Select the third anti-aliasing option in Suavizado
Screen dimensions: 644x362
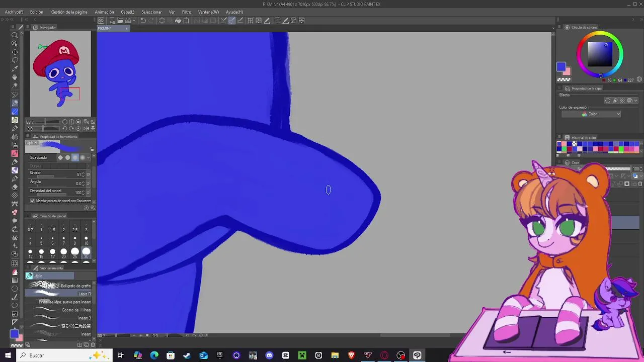[x=75, y=157]
